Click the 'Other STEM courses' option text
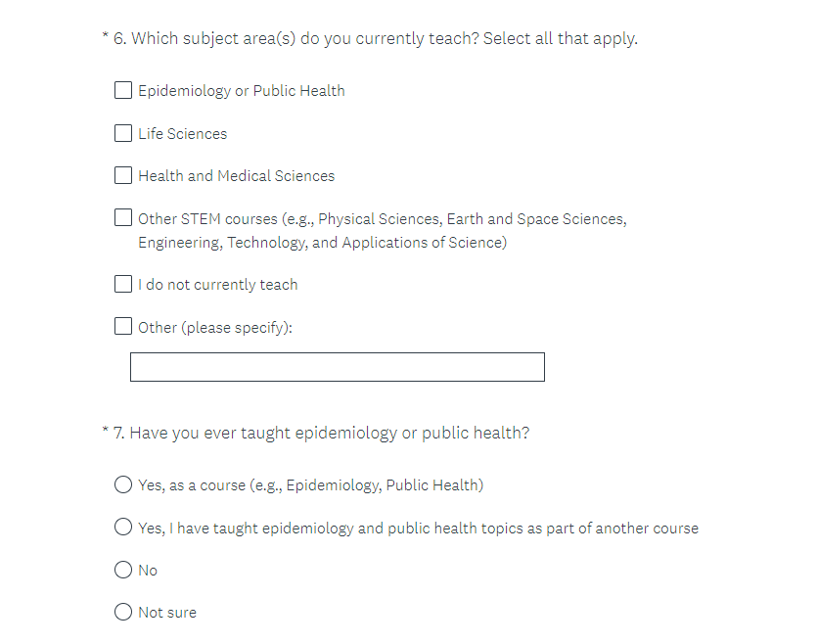Viewport: 818px width, 644px height. coord(382,219)
